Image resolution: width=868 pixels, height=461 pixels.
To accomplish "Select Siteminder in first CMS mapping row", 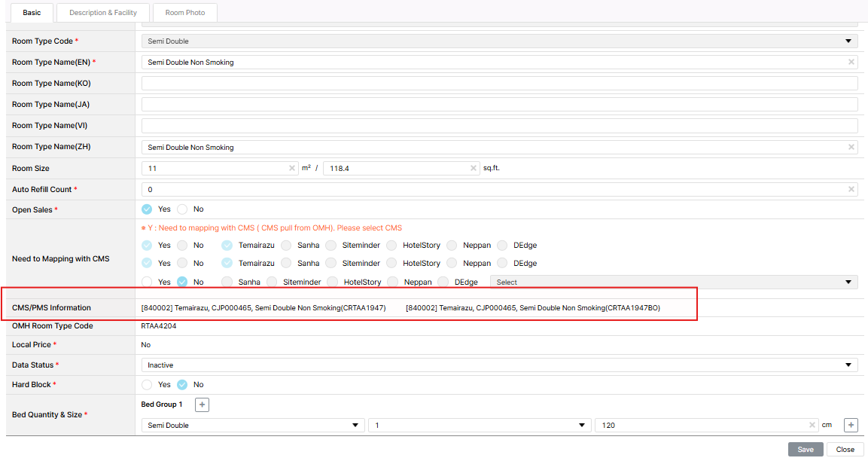I will click(331, 246).
